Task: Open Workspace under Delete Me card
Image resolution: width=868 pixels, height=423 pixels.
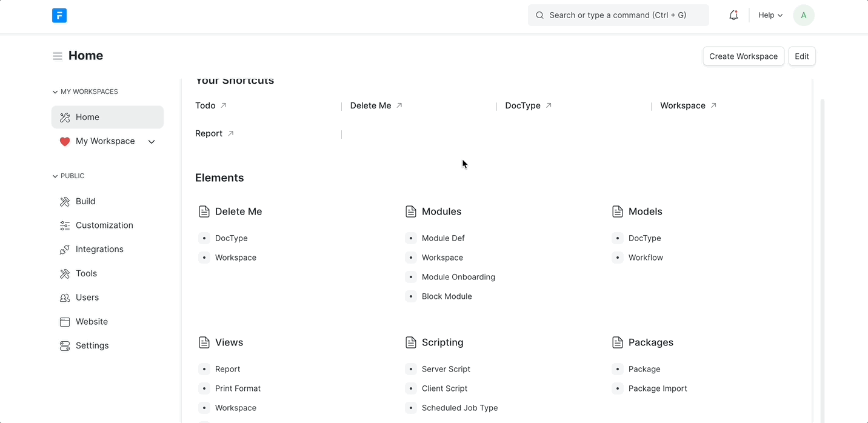Action: (x=236, y=258)
